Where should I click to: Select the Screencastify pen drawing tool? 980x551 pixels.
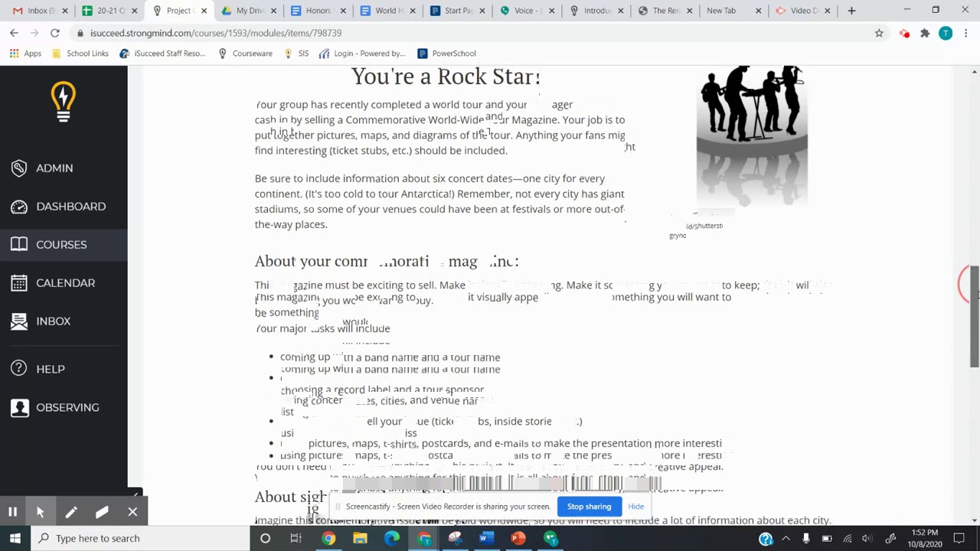(71, 512)
